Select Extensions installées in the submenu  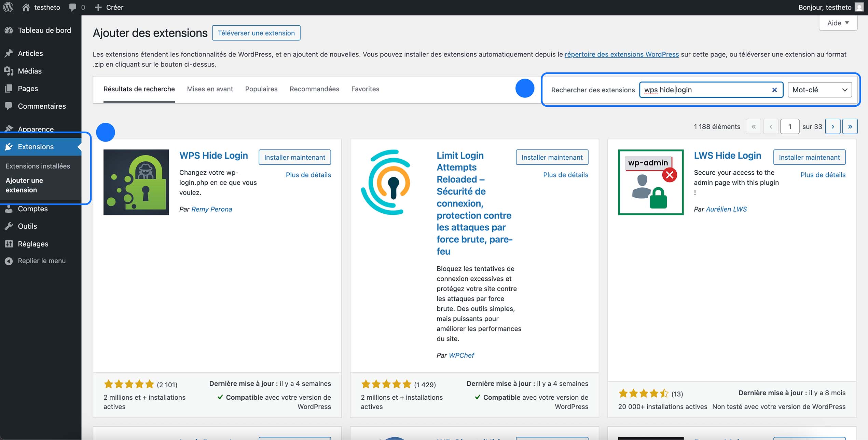click(x=38, y=166)
